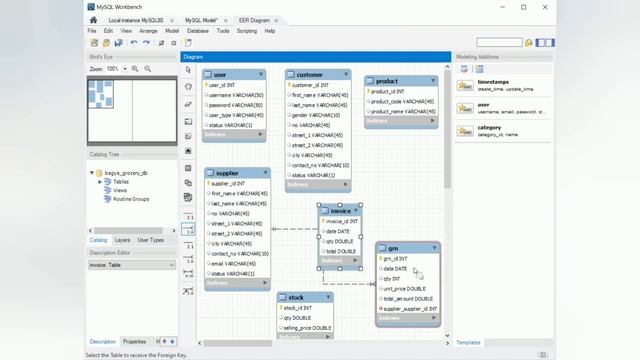The image size is (640, 360).
Task: Go to Workbench home icon
Action: [93, 20]
